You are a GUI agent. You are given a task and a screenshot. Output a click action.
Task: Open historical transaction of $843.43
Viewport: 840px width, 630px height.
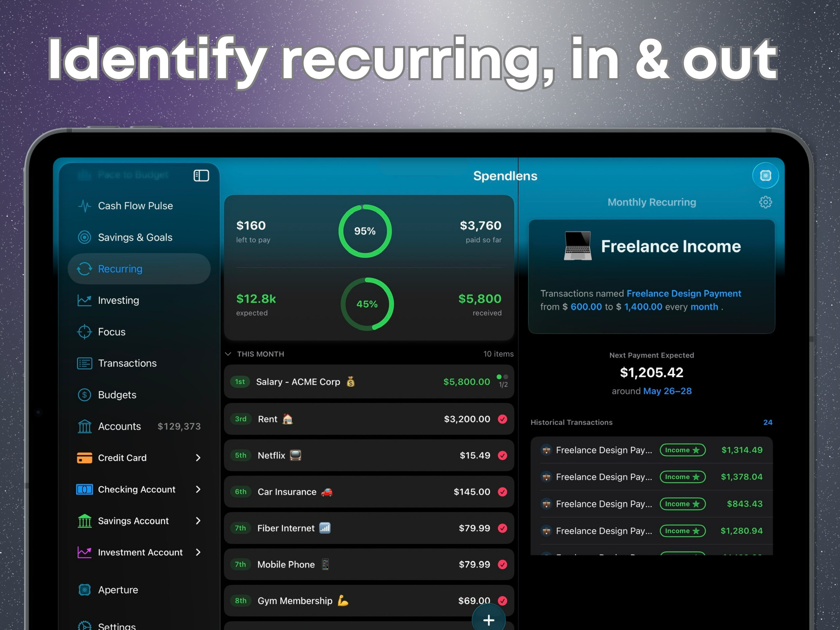[651, 504]
